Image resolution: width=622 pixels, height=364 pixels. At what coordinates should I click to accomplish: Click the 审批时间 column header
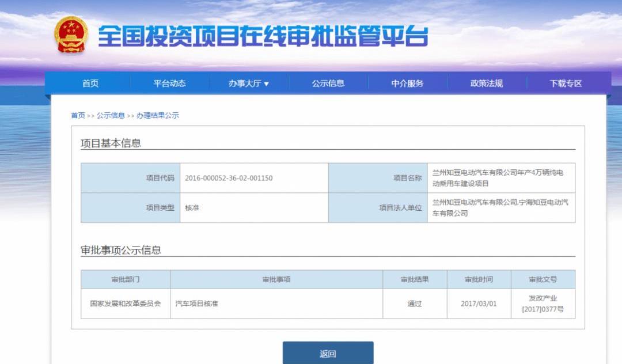coord(479,279)
